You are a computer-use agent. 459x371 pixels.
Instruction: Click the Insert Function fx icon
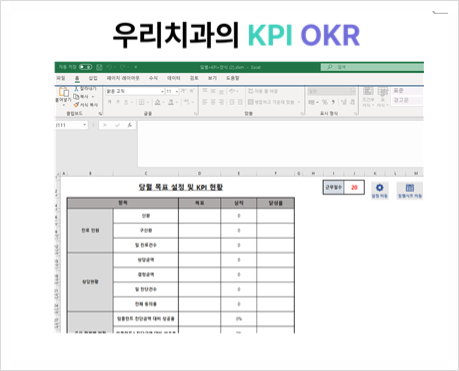(x=130, y=125)
